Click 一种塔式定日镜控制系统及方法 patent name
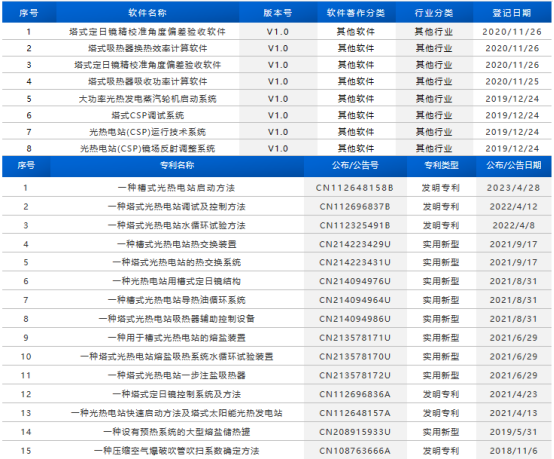 coord(177,394)
